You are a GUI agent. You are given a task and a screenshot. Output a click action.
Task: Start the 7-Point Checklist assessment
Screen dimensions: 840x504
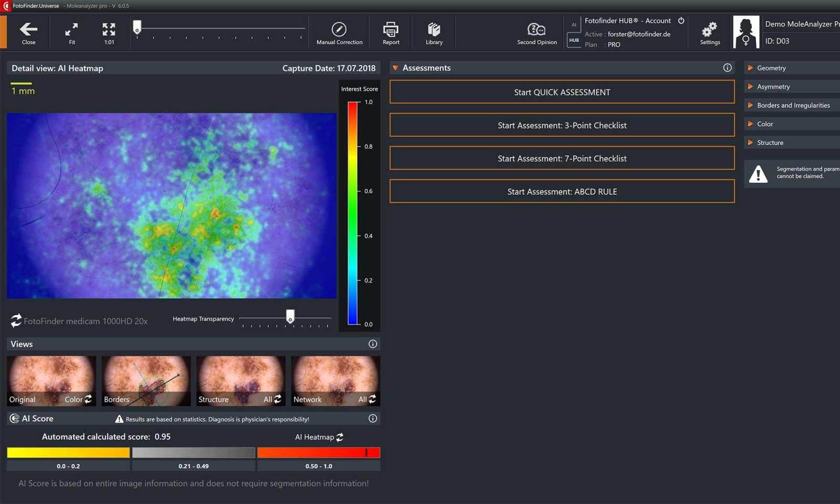tap(562, 158)
